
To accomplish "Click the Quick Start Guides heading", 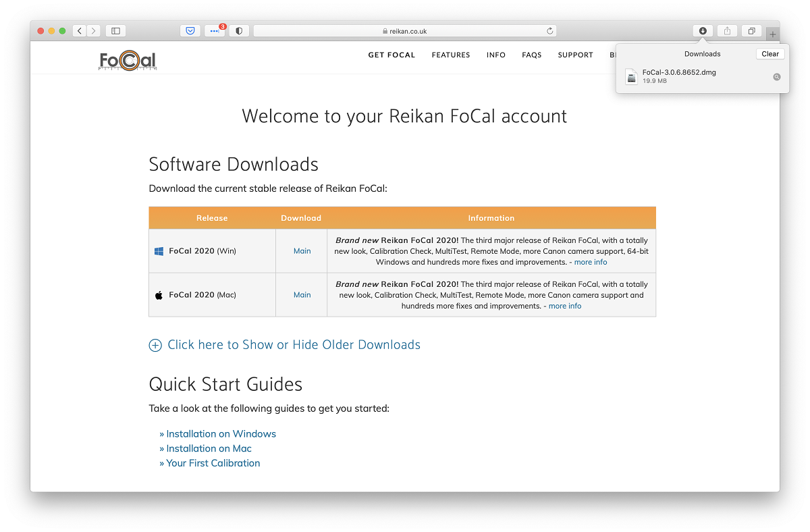I will coord(225,385).
